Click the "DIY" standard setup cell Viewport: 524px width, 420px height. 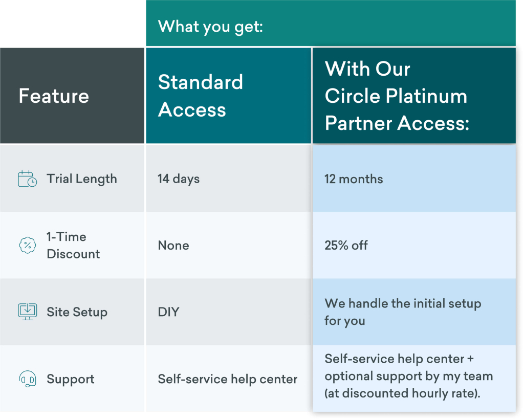click(168, 312)
